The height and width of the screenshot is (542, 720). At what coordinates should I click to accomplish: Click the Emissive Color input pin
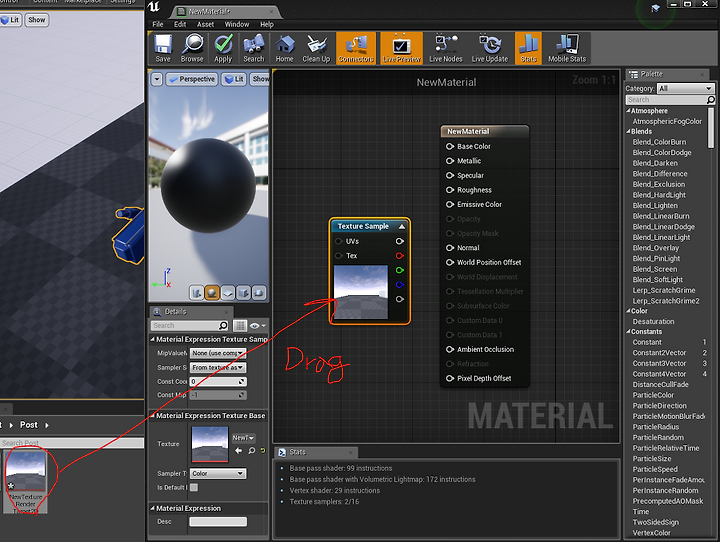(x=450, y=204)
